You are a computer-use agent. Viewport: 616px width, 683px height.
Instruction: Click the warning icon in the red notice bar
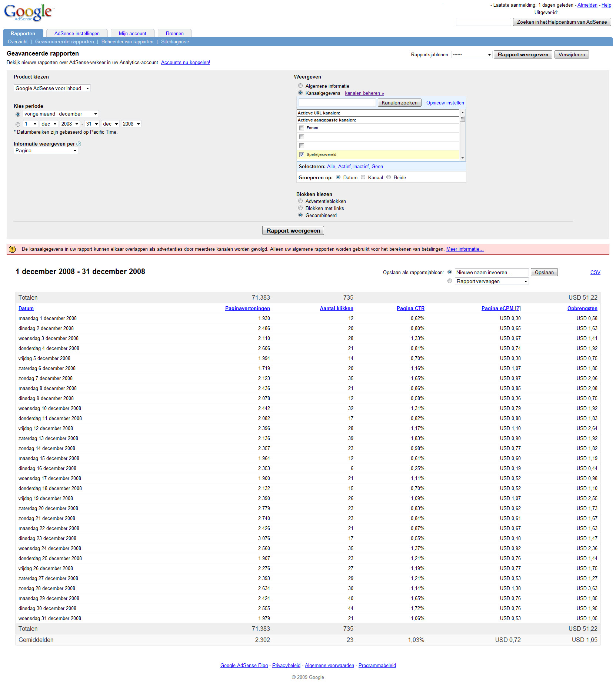coord(12,249)
